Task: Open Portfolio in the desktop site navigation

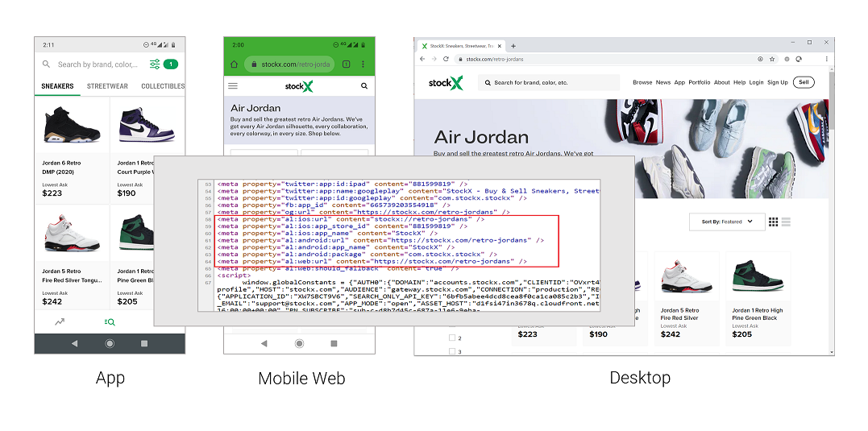Action: tap(700, 82)
